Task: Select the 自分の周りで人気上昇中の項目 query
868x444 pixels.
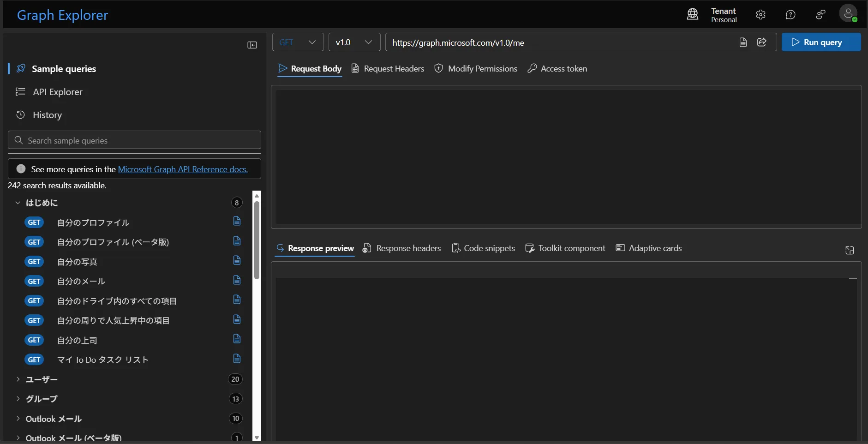Action: (113, 321)
